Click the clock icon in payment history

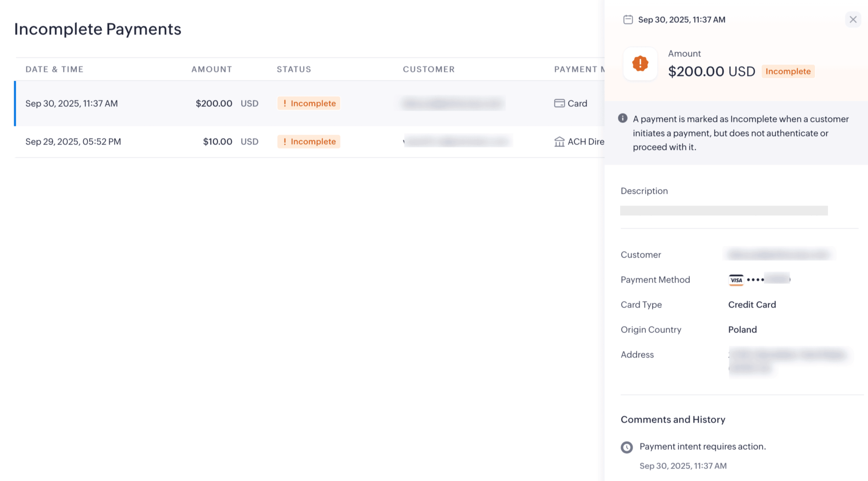click(x=626, y=447)
